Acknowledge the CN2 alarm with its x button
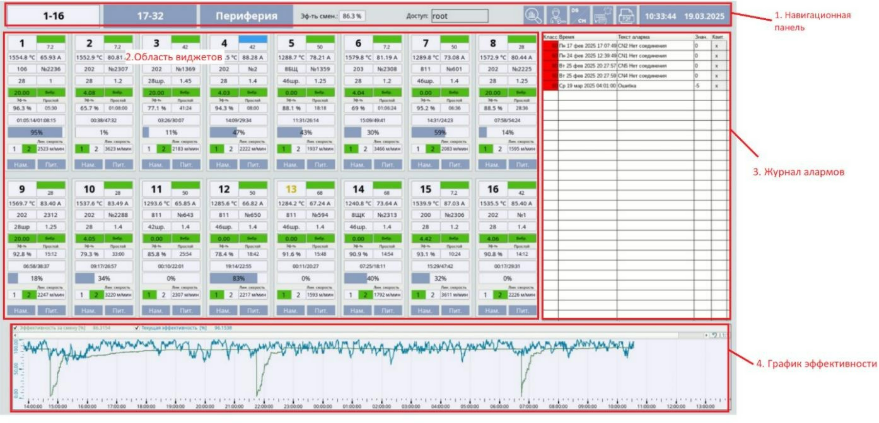 click(718, 45)
